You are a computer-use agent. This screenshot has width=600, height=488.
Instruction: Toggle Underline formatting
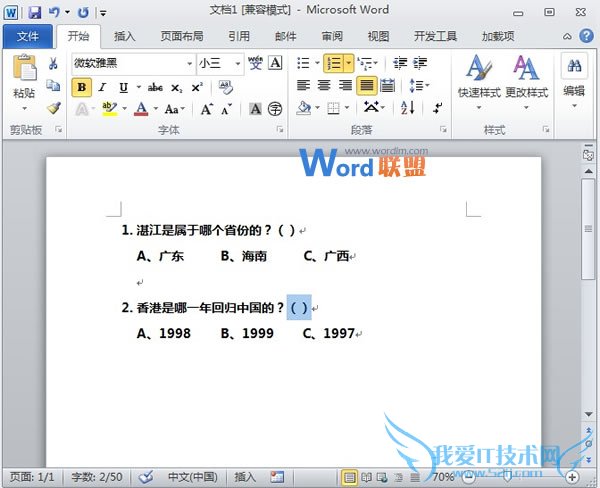coord(123,88)
